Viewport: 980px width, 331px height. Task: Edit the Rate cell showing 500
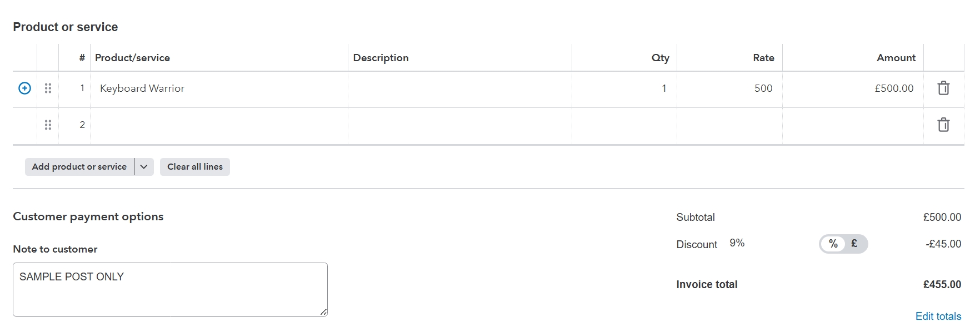[x=729, y=89]
